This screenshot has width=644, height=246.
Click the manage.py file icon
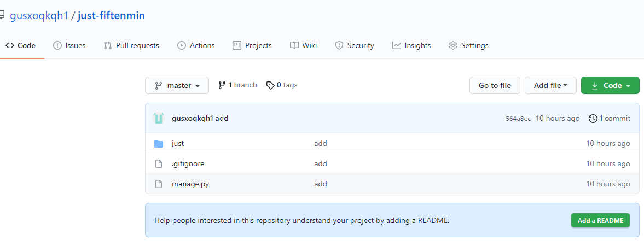[x=159, y=184]
